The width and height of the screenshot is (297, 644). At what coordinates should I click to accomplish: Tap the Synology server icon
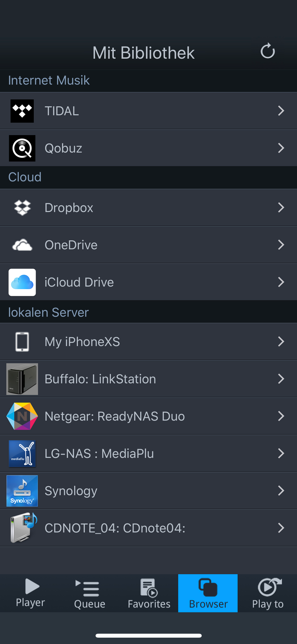pos(22,491)
